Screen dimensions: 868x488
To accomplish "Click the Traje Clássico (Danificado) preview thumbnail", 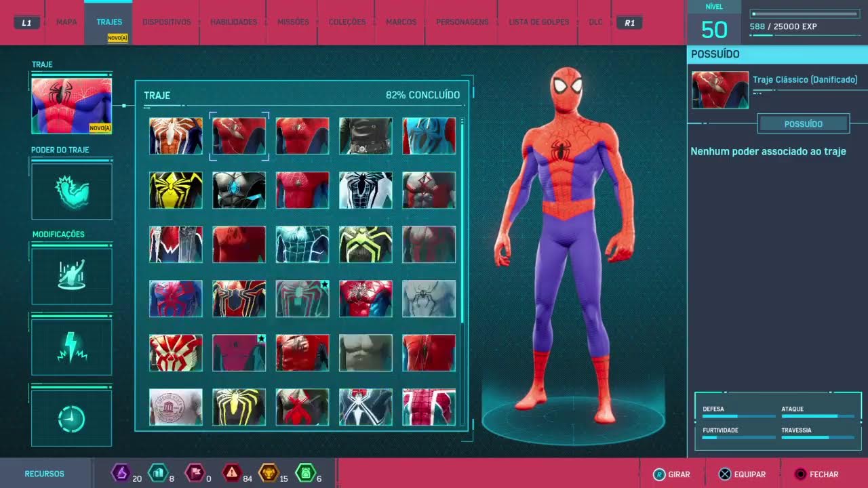I will [720, 90].
